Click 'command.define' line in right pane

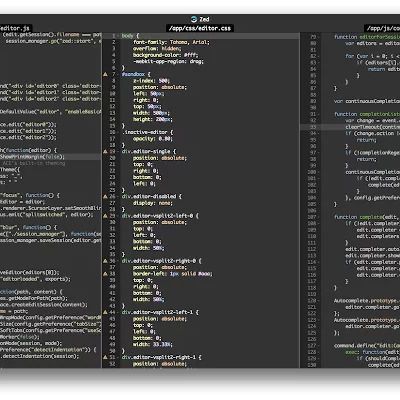[x=367, y=346]
